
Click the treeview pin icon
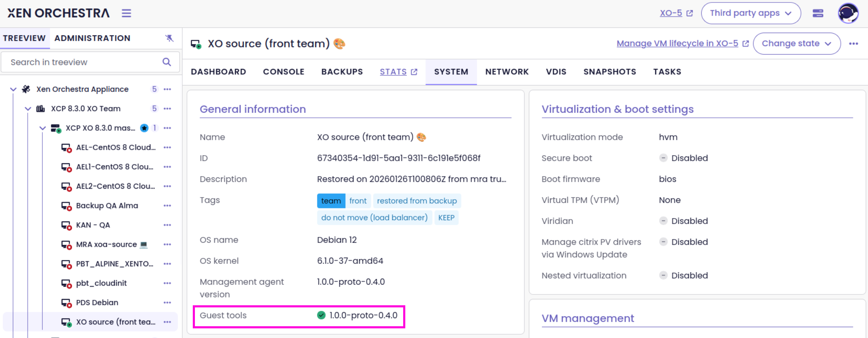point(169,38)
